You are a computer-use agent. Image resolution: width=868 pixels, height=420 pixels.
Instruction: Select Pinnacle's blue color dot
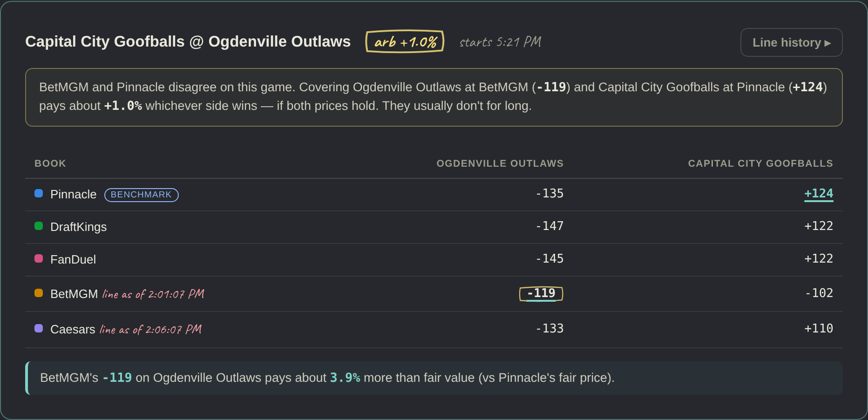pos(39,193)
